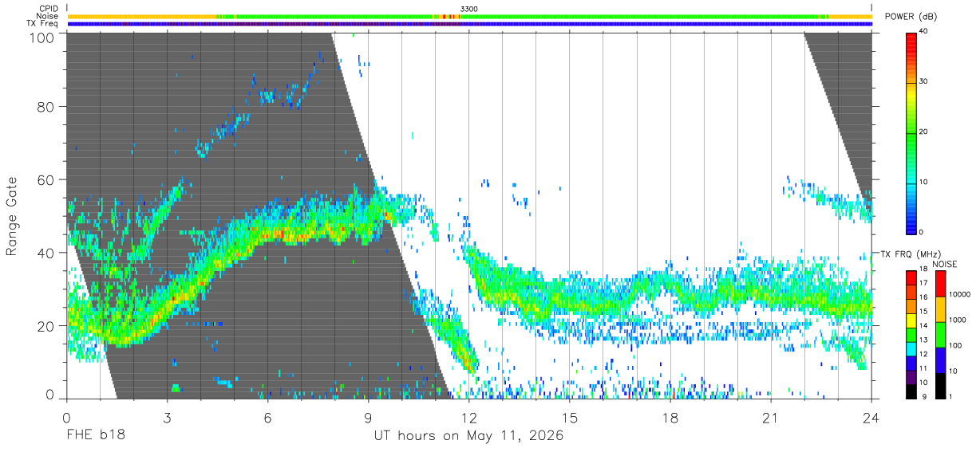
Task: Select the CPID value 3300
Action: point(469,9)
